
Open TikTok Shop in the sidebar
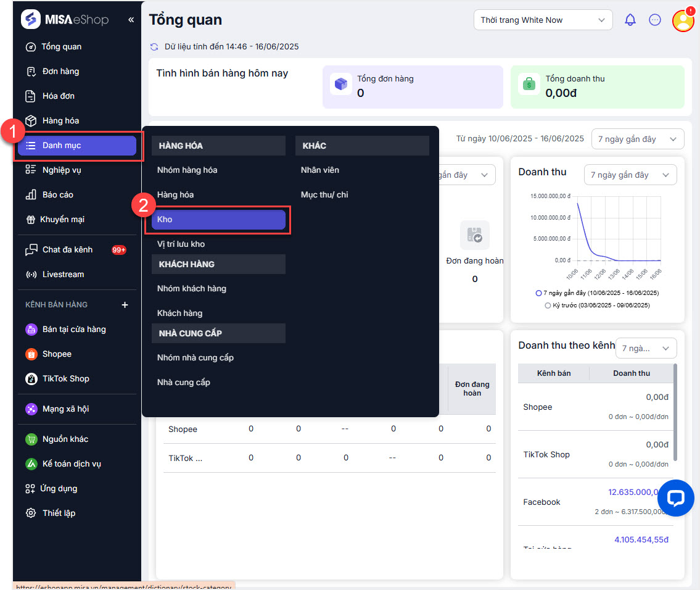coord(65,379)
